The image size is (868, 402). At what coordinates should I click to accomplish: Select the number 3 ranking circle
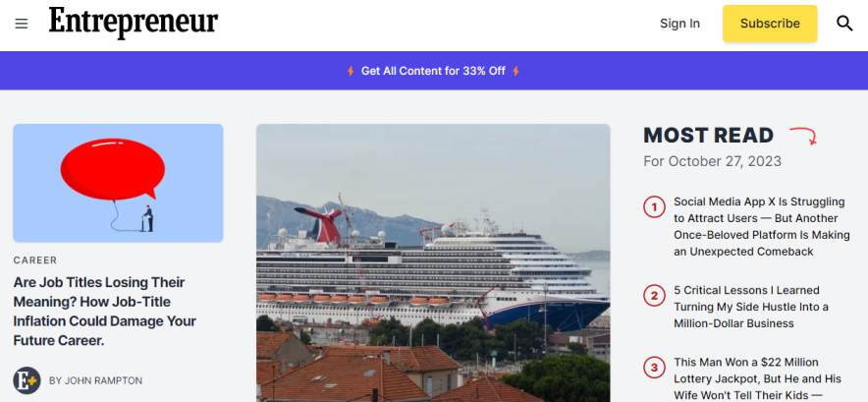[654, 368]
